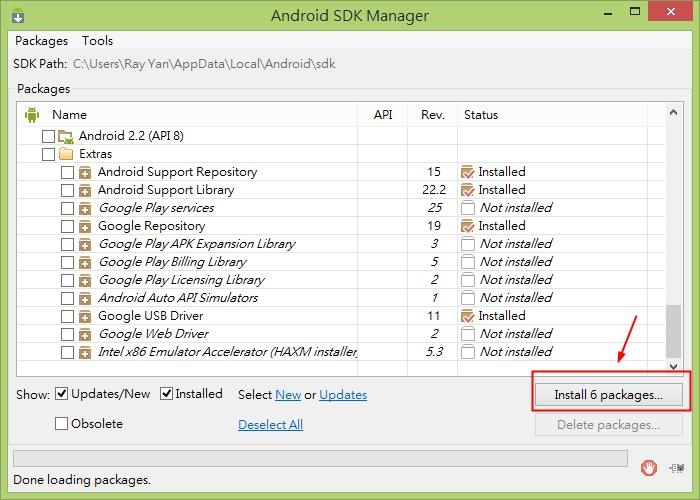Image resolution: width=700 pixels, height=500 pixels.
Task: Click the Deselect All link
Action: pyautogui.click(x=271, y=425)
